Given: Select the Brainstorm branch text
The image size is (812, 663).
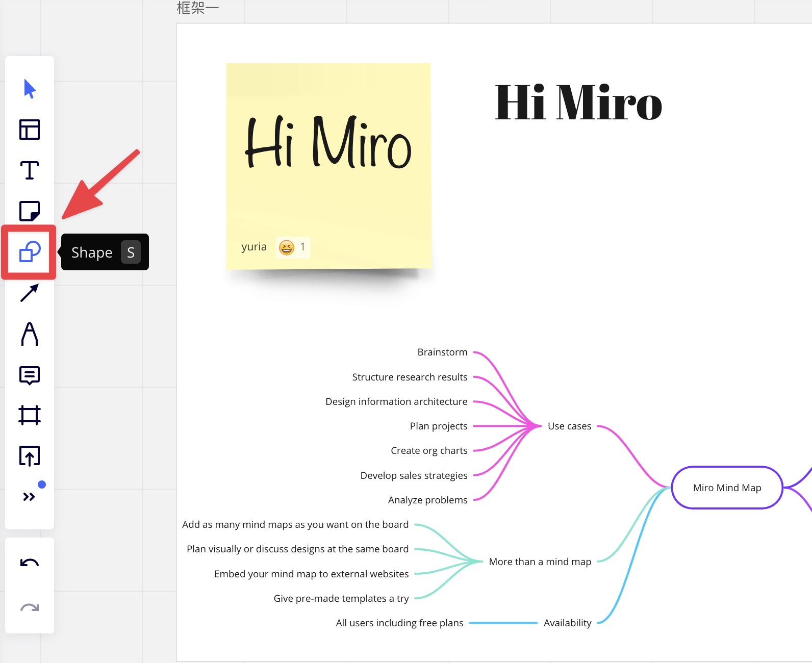Looking at the screenshot, I should [x=442, y=352].
